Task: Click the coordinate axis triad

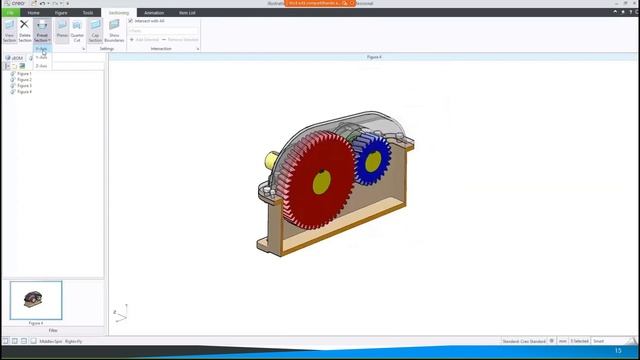Action: pyautogui.click(x=120, y=313)
